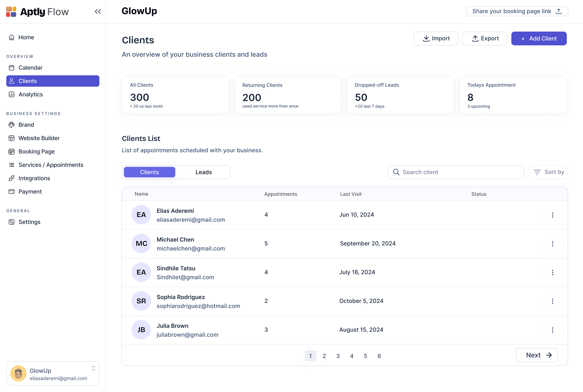Screen dimensions: 583x392
Task: Click the Integrations plug icon
Action: [12, 178]
